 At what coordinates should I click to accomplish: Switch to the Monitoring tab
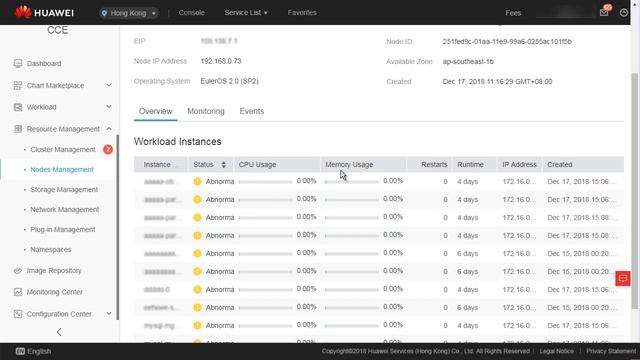(206, 111)
